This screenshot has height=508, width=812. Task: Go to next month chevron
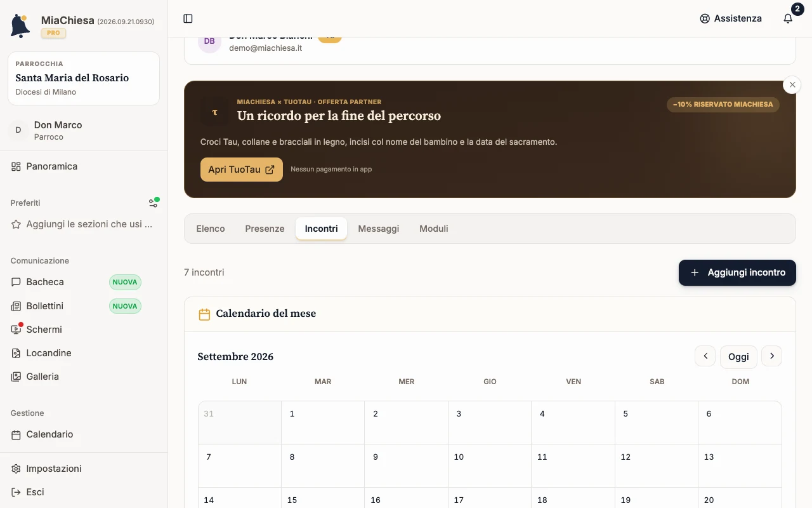[x=772, y=356]
